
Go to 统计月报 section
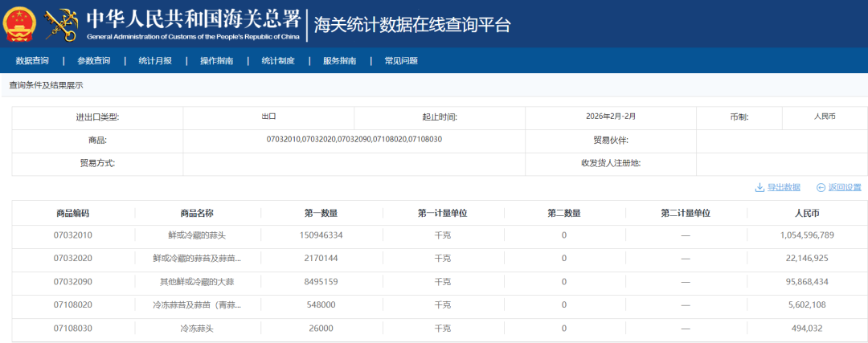(155, 61)
